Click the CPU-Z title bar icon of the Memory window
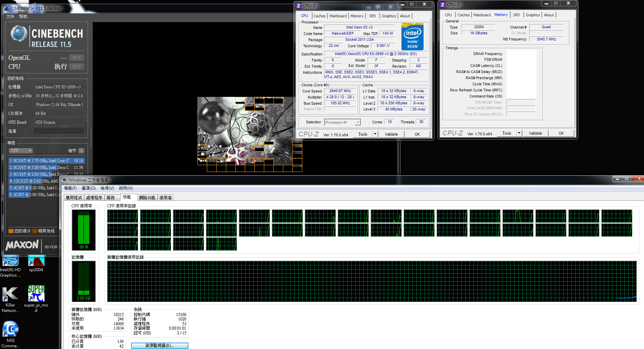This screenshot has height=349, width=644. point(443,4)
